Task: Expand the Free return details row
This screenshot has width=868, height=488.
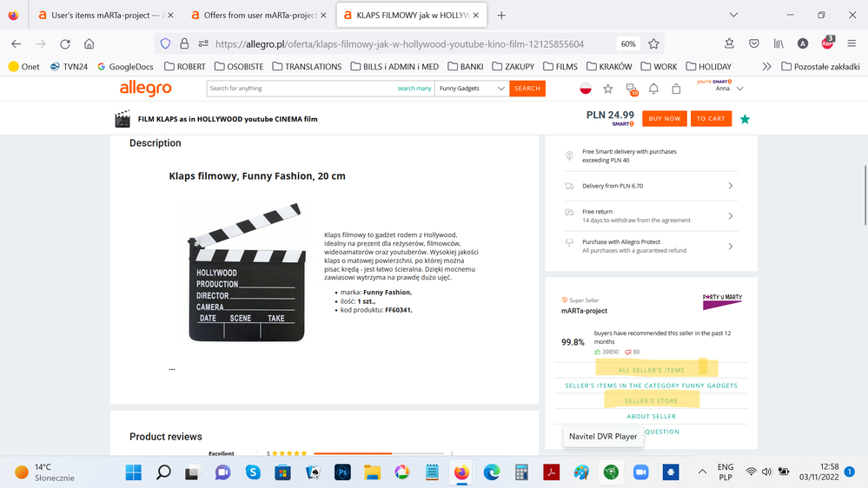Action: point(651,216)
